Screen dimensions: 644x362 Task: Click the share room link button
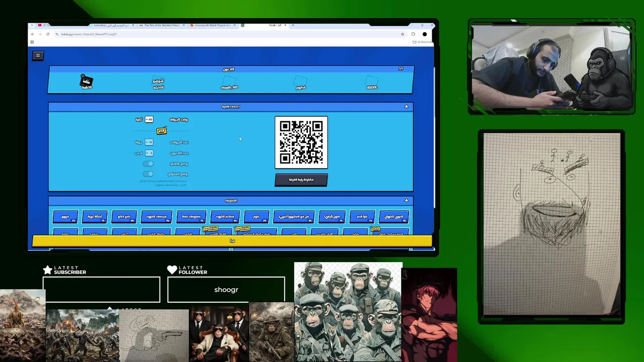point(301,180)
